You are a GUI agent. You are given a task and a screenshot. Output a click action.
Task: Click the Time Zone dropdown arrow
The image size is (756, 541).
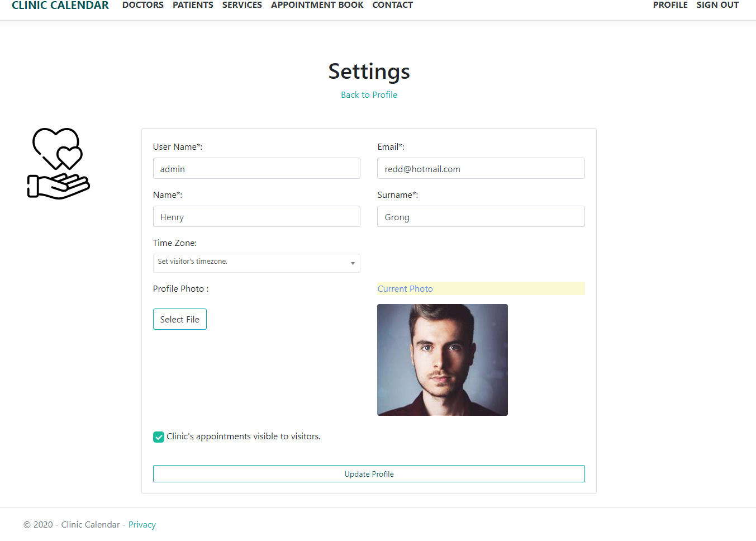(353, 263)
